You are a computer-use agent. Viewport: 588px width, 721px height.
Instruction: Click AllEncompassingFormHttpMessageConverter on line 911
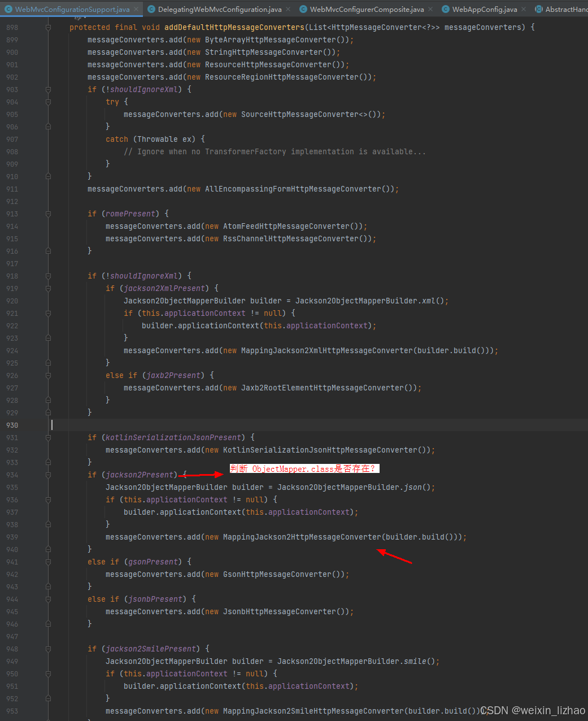pyautogui.click(x=293, y=189)
